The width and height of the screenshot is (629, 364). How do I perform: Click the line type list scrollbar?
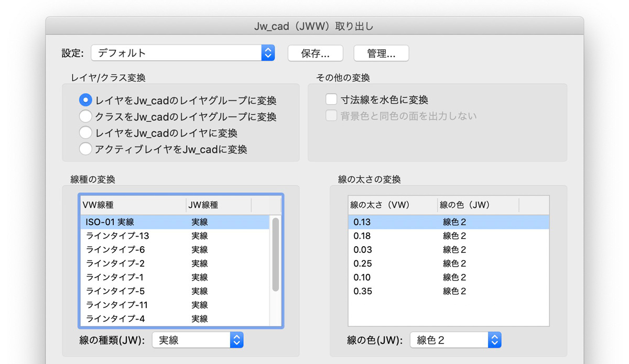click(x=275, y=255)
